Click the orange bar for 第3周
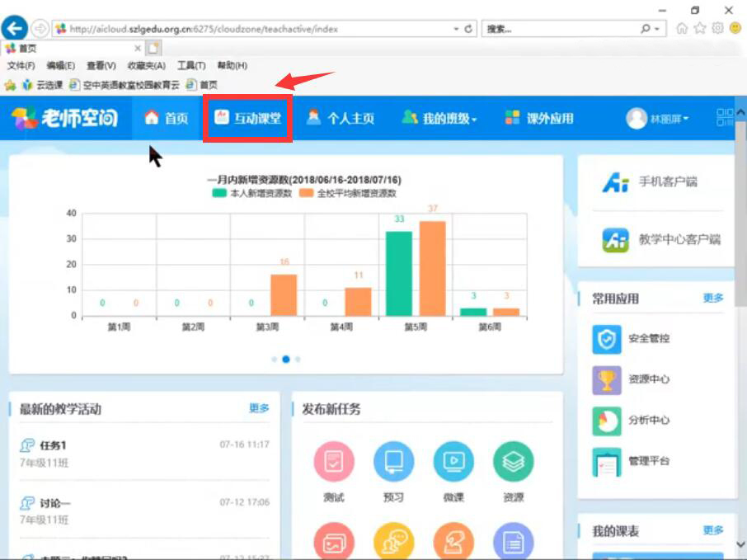Image resolution: width=747 pixels, height=560 pixels. pos(284,295)
